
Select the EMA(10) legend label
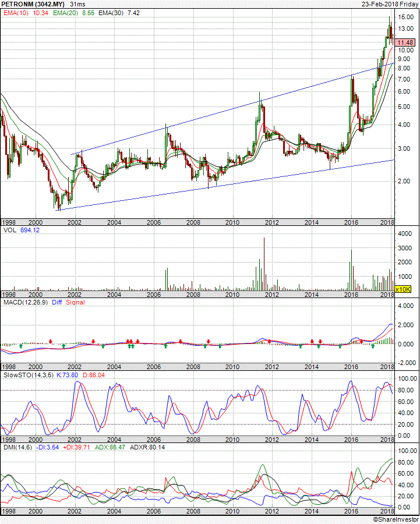tap(16, 13)
